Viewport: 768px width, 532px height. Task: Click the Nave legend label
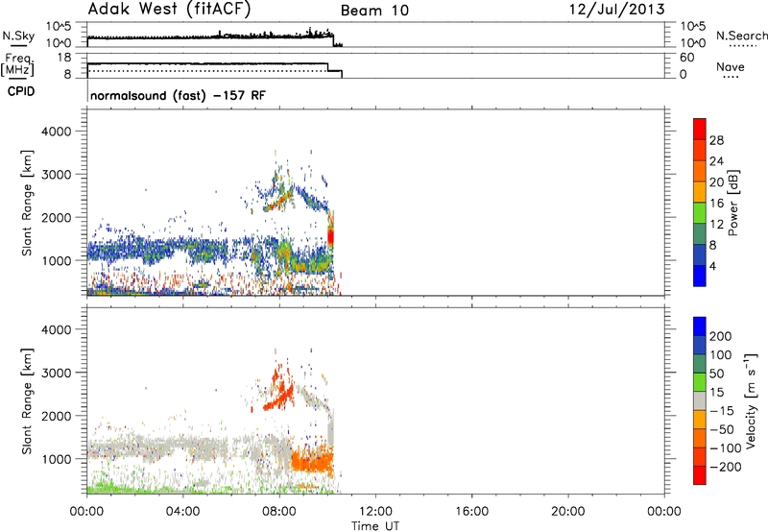(731, 66)
